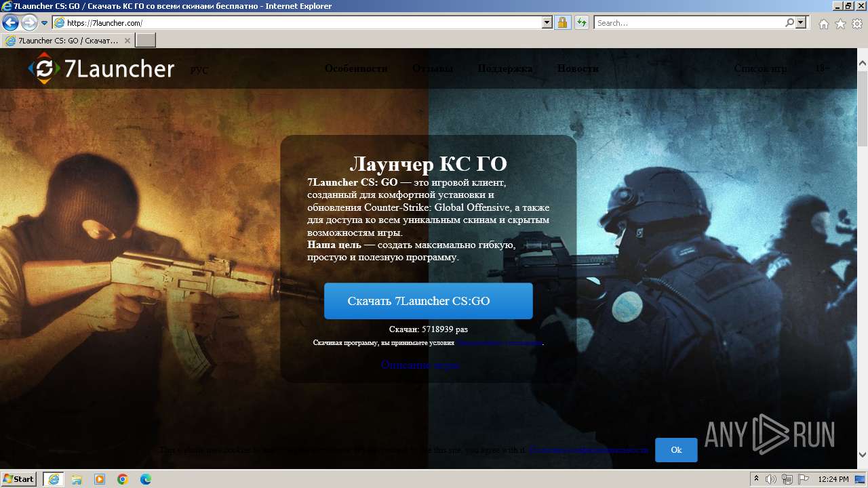Open the Поддержка menu item
The width and height of the screenshot is (868, 488).
click(505, 68)
